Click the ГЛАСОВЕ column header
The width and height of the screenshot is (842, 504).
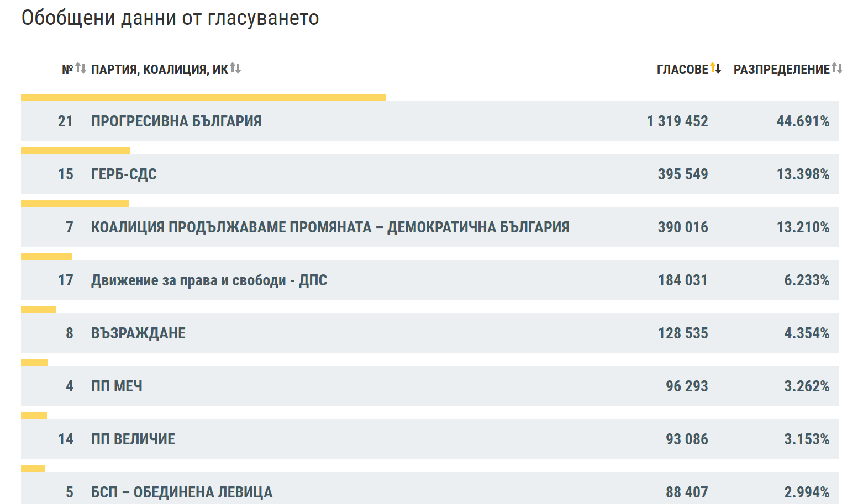(x=682, y=70)
